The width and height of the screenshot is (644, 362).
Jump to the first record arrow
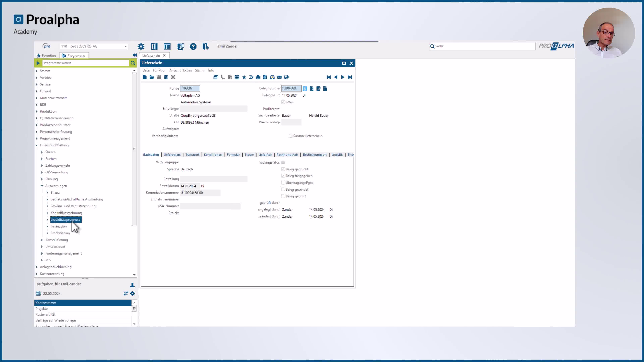pos(329,77)
